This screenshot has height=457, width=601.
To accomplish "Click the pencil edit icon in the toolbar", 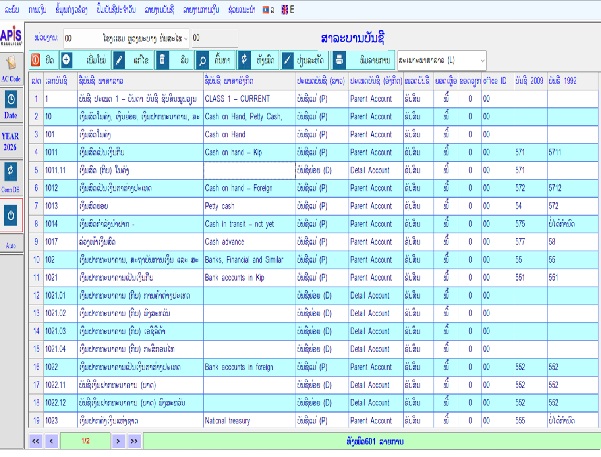I will (x=119, y=59).
